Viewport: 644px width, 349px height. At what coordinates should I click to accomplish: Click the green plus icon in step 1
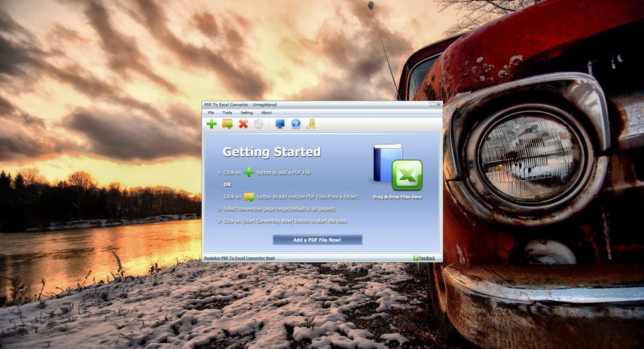click(x=249, y=173)
